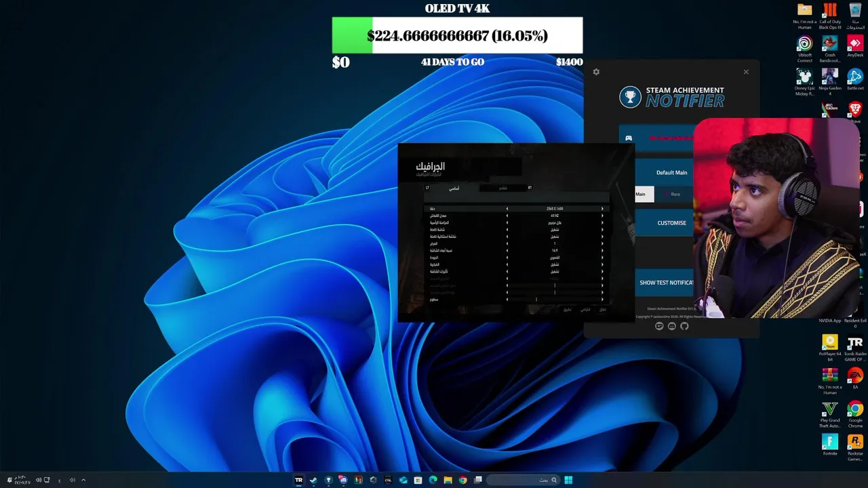Viewport: 868px width, 488px height.
Task: Click the taskbar search box
Action: coord(522,480)
